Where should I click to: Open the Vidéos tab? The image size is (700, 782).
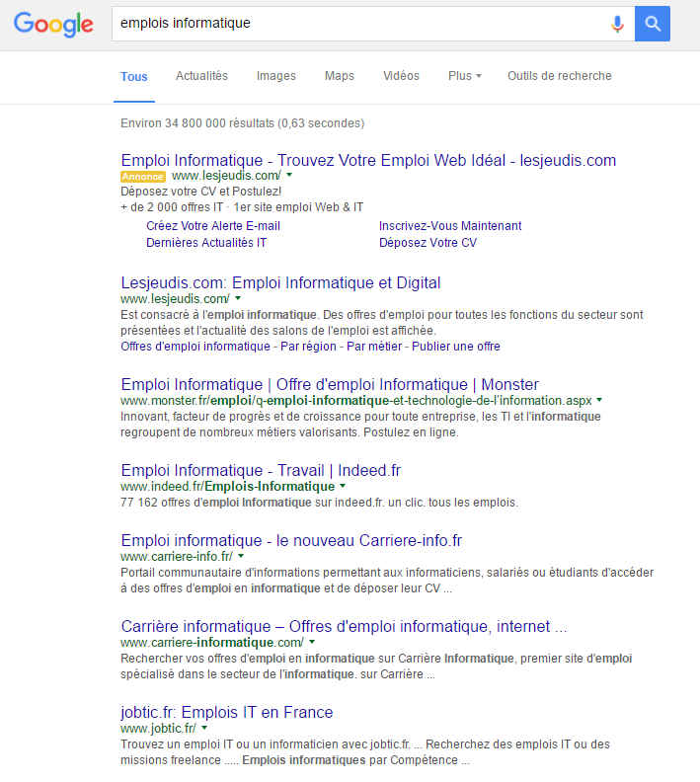click(402, 76)
